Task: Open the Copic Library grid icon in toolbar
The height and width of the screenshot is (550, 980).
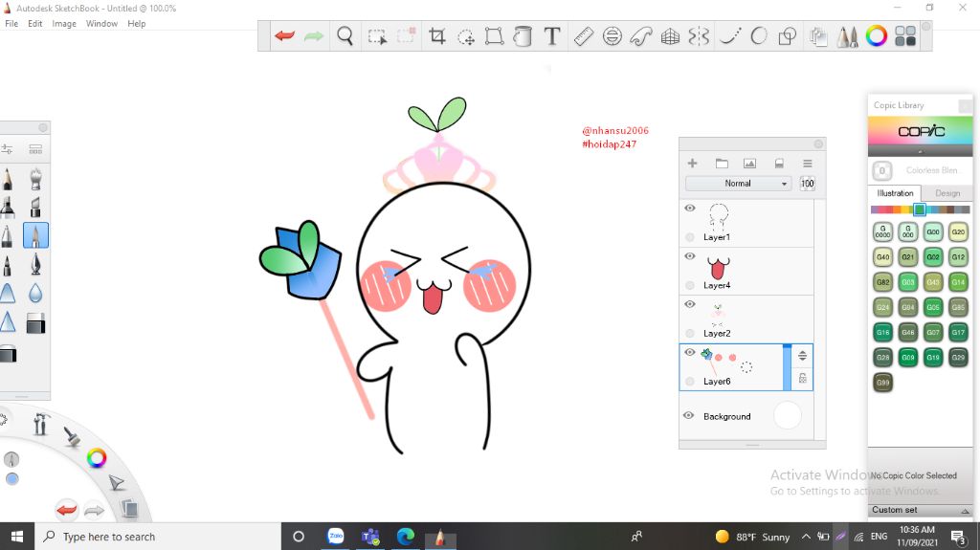Action: pyautogui.click(x=905, y=35)
